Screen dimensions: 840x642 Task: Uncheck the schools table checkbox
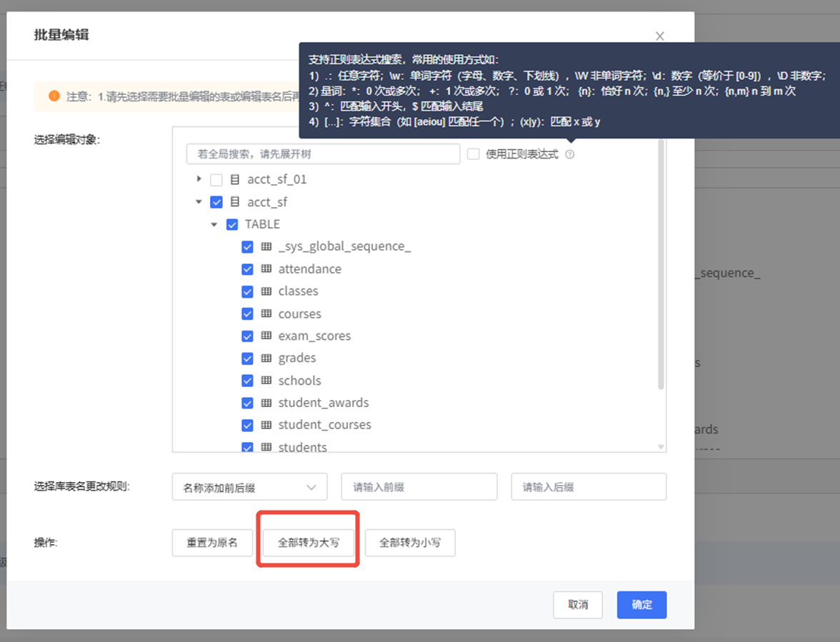(x=247, y=380)
